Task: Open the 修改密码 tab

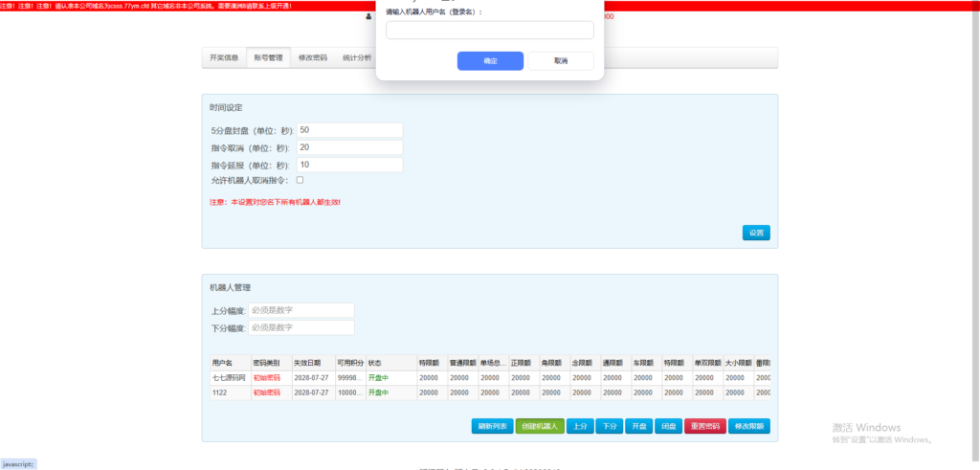Action: pos(313,57)
